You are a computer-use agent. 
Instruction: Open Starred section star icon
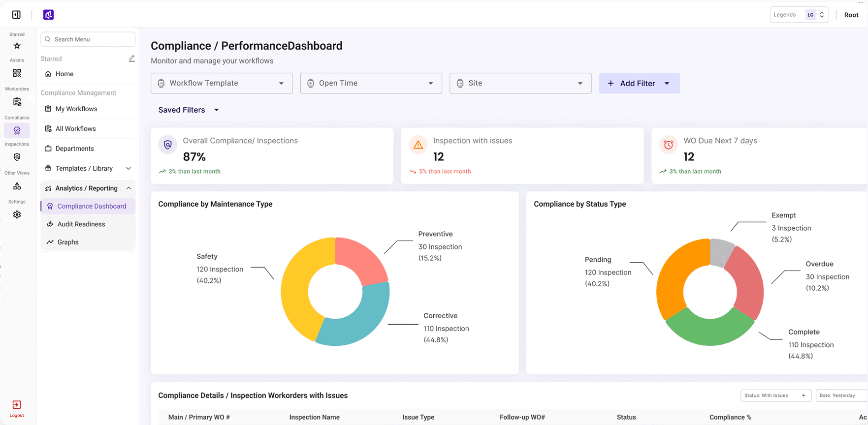[x=17, y=46]
